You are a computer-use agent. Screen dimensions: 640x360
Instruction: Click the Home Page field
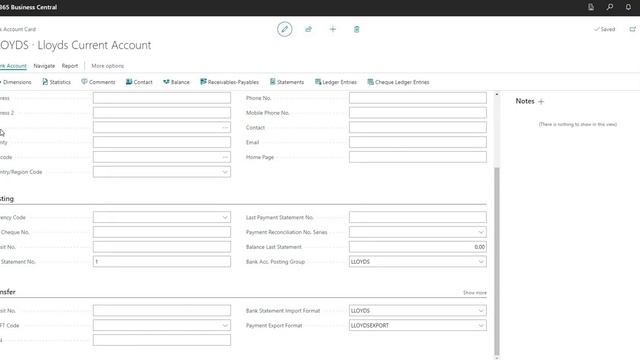pyautogui.click(x=418, y=157)
